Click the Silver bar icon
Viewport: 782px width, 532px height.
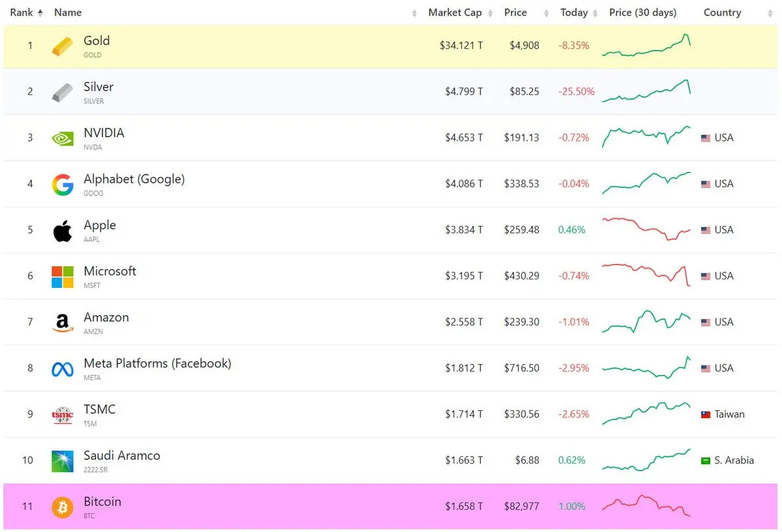coord(63,92)
